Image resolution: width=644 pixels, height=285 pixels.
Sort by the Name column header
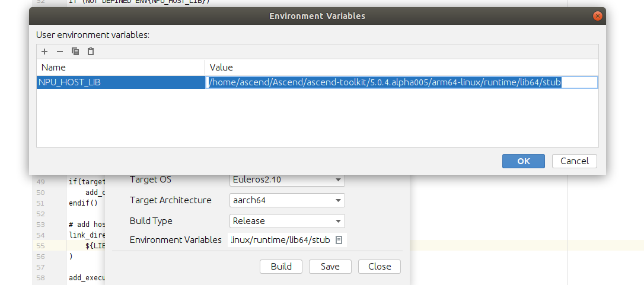pyautogui.click(x=121, y=68)
